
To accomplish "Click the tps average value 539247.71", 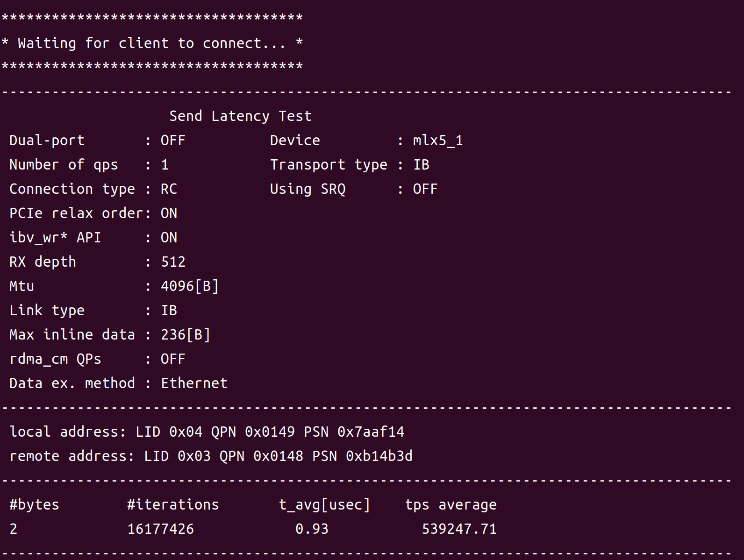I will tap(459, 529).
